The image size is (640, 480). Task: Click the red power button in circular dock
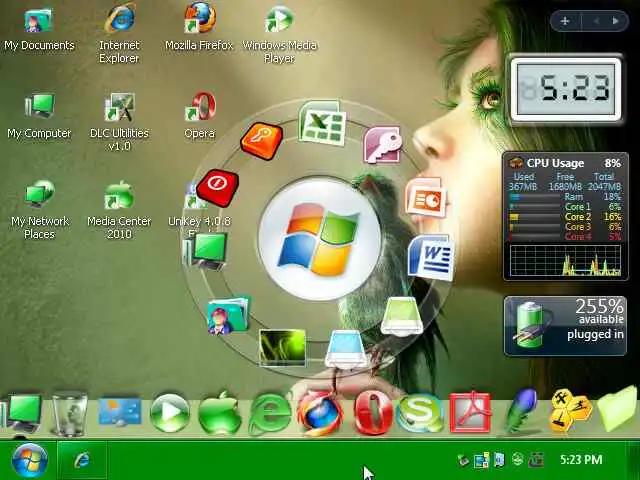coord(218,188)
